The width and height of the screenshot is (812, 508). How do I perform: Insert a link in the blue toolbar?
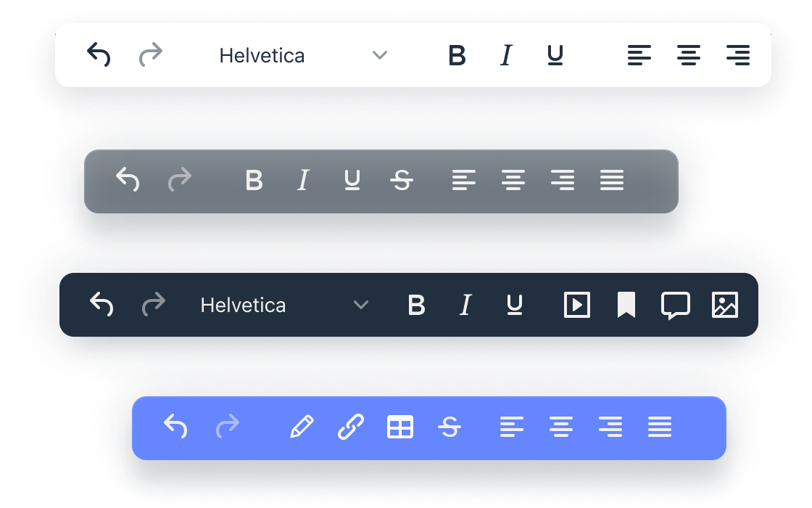click(351, 427)
